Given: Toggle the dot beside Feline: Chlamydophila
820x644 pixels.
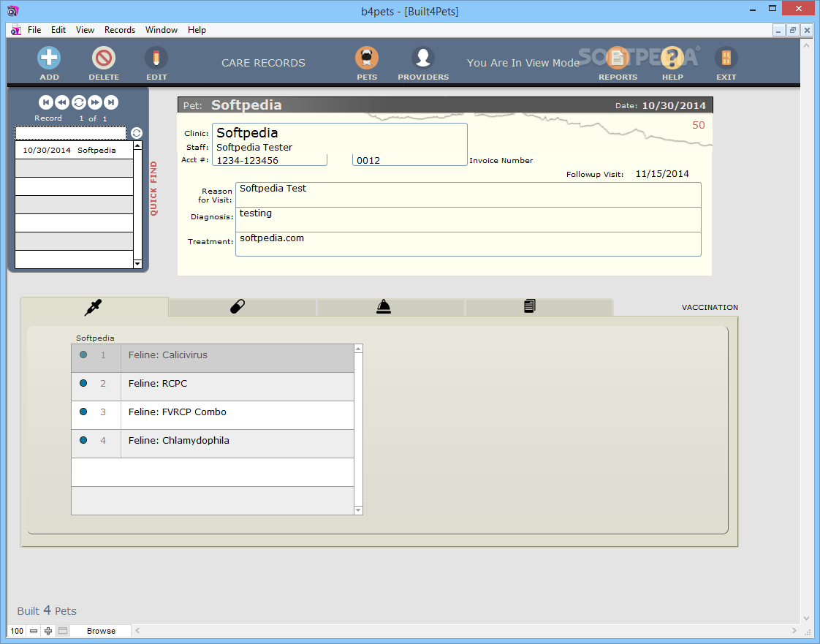Looking at the screenshot, I should coord(83,440).
